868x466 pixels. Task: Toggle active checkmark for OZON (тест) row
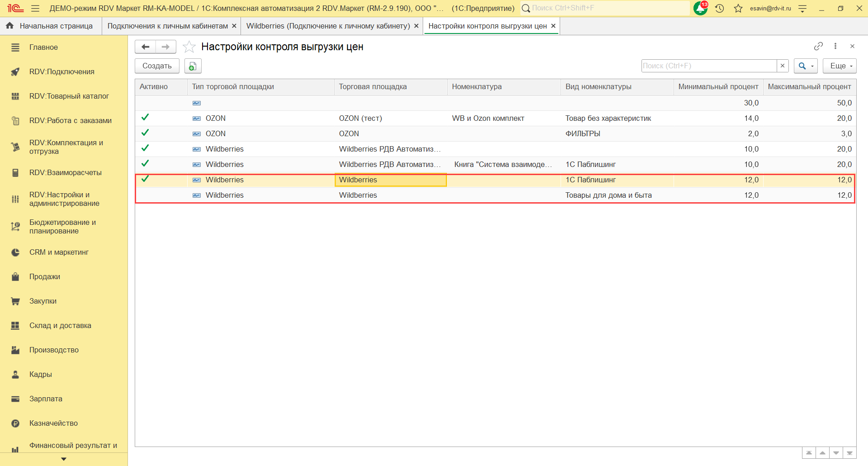click(145, 118)
